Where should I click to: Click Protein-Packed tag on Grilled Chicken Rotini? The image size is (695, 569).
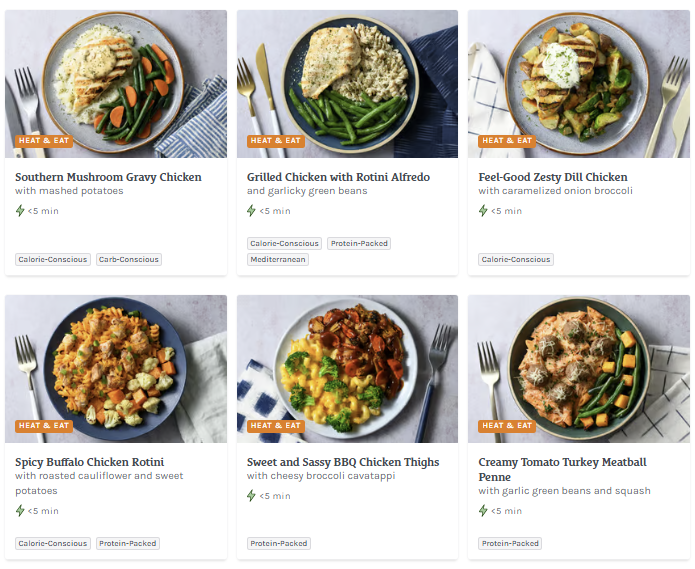359,243
